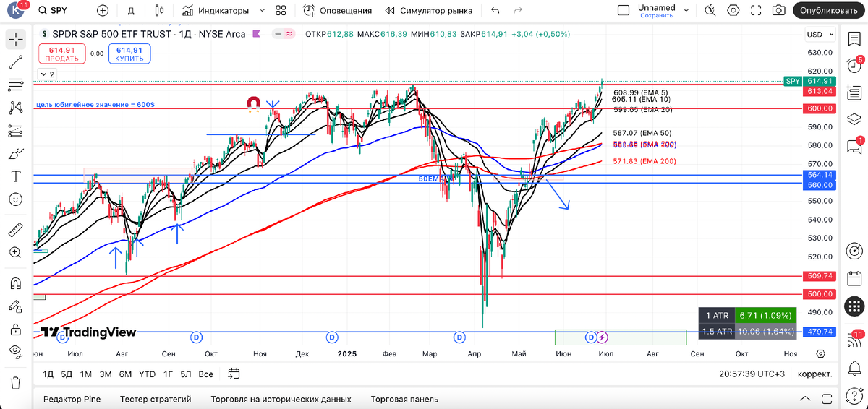Collapse the bottom panel with chevron
Image resolution: width=868 pixels, height=409 pixels.
(805, 399)
